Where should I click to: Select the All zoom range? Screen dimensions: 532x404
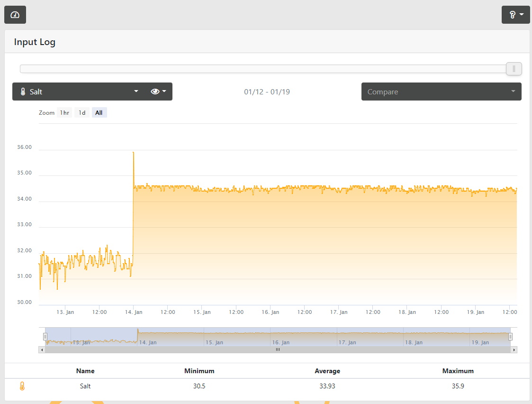(x=99, y=113)
